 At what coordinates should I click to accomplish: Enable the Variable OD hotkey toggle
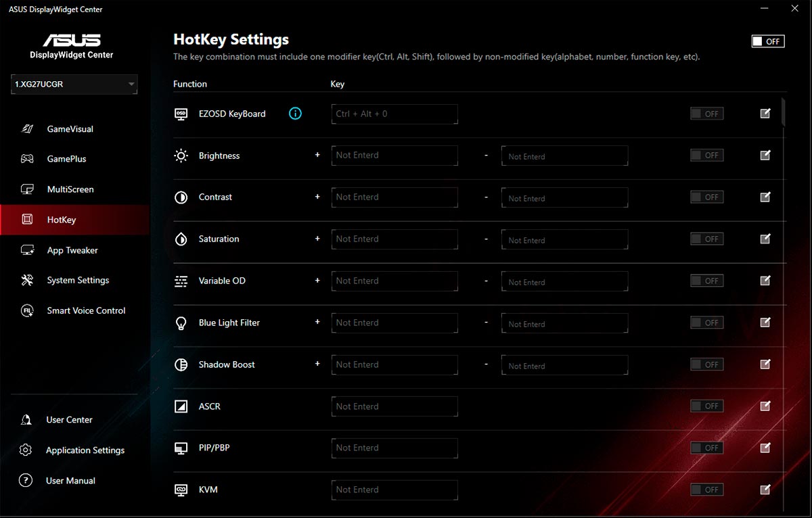(706, 281)
